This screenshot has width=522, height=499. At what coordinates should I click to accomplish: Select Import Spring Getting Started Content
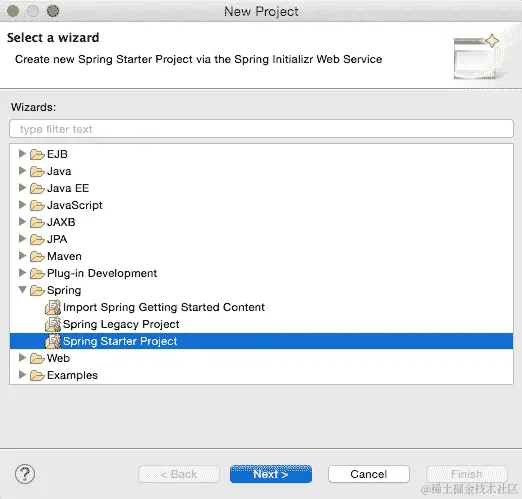pos(164,307)
